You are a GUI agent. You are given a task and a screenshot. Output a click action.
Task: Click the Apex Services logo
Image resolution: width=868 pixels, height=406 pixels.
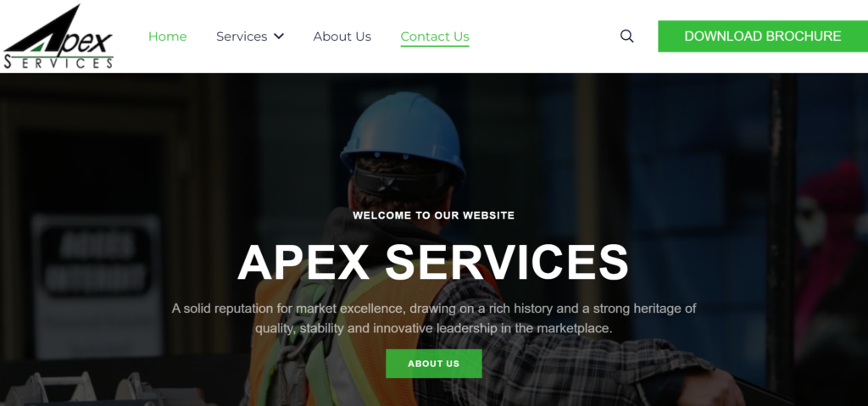tap(58, 36)
